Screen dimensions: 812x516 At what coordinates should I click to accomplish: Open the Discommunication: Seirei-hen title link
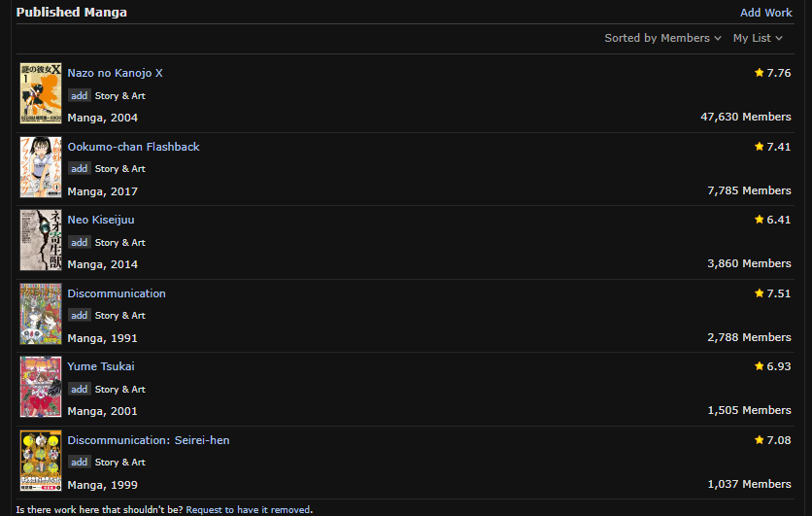click(x=149, y=440)
